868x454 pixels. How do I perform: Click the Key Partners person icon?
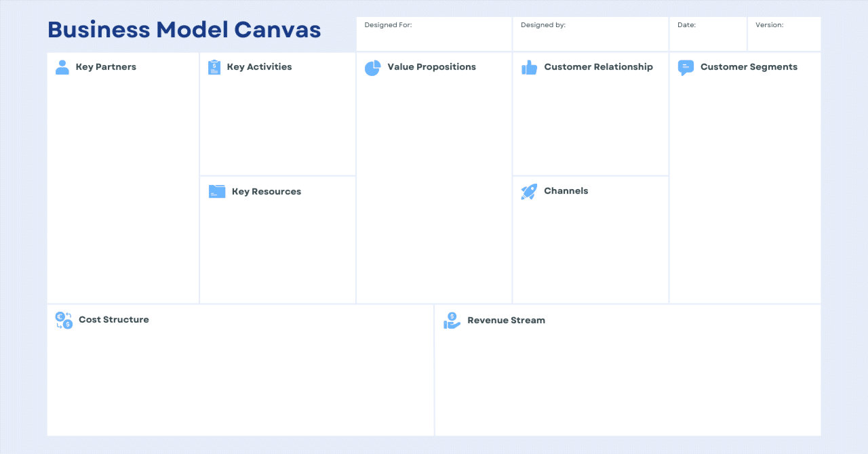pyautogui.click(x=62, y=67)
